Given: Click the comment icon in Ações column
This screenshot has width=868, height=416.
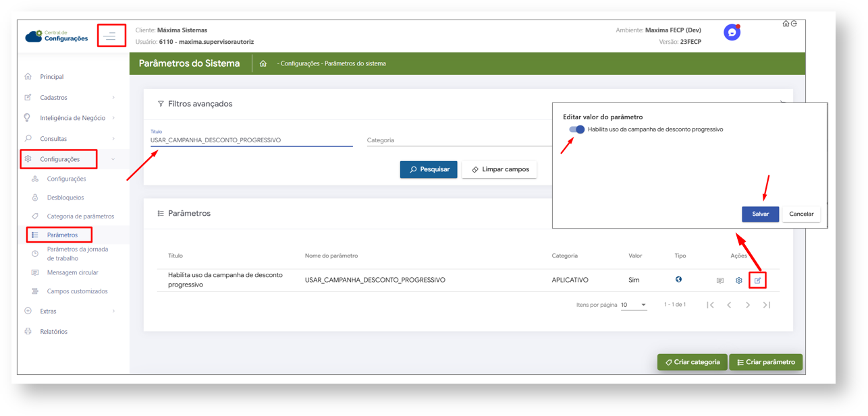Looking at the screenshot, I should pos(720,280).
